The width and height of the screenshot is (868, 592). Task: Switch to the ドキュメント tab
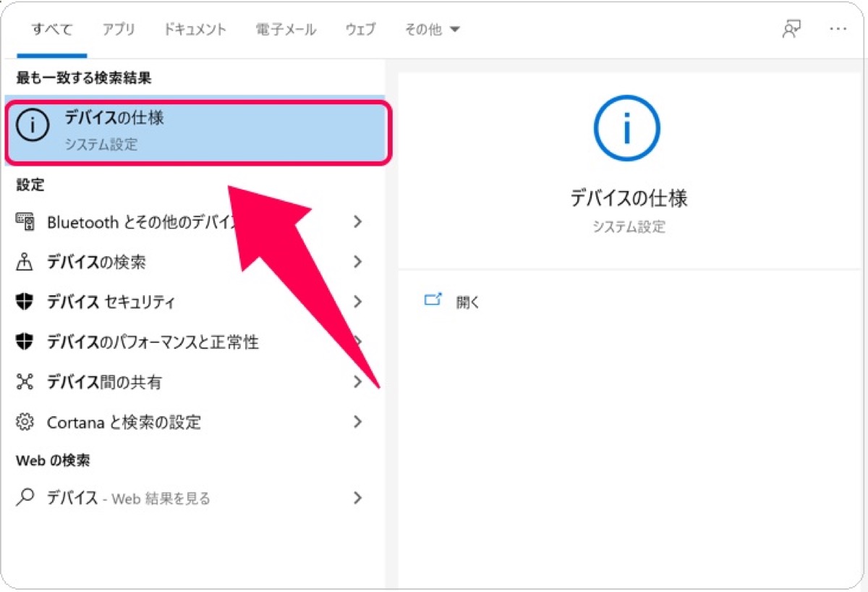[195, 30]
